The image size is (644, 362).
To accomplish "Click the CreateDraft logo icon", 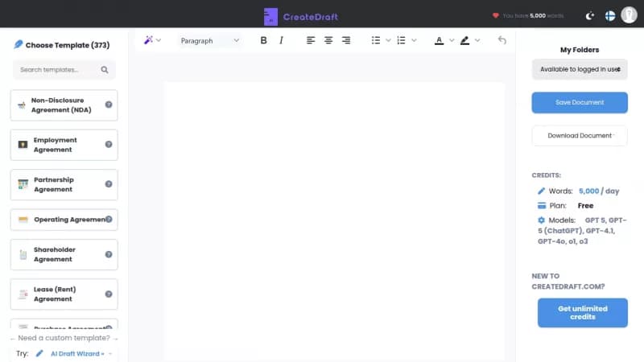I will (270, 17).
